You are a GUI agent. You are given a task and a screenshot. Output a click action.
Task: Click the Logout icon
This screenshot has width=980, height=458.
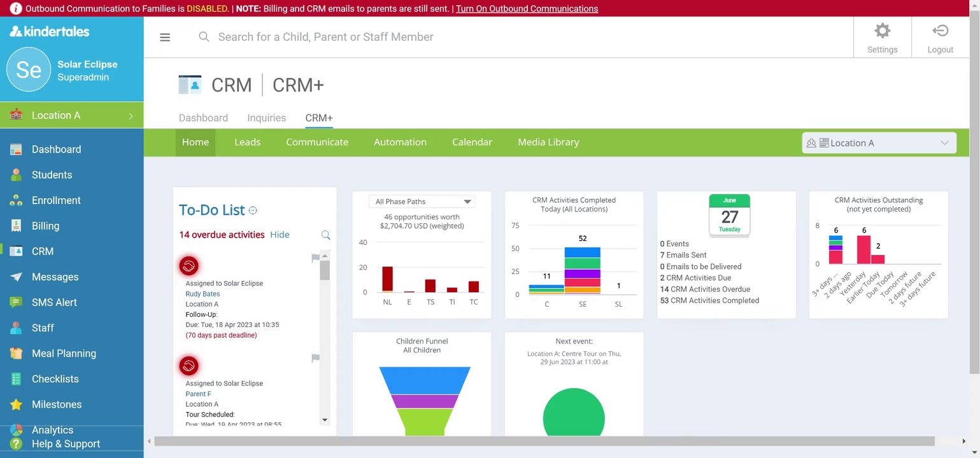[x=940, y=31]
